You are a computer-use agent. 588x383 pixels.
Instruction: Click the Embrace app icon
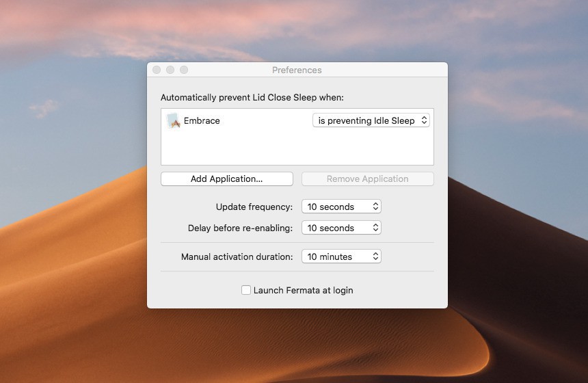(173, 120)
